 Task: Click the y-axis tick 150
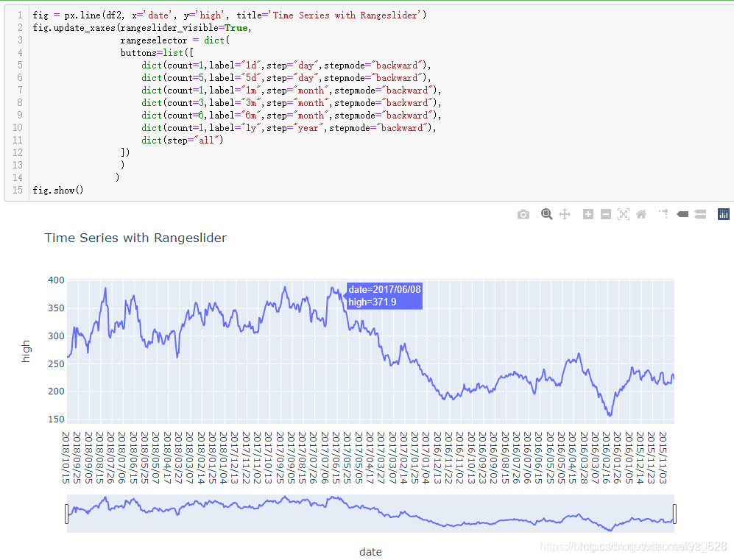tap(56, 419)
